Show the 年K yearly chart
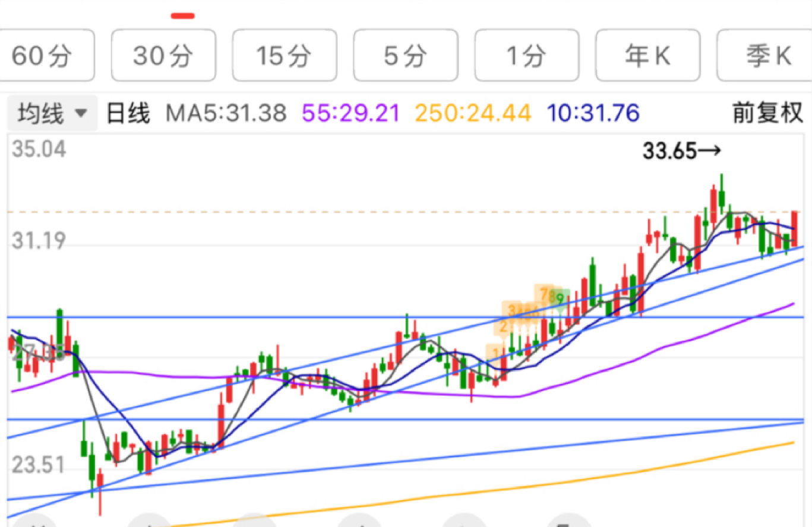812x527 pixels. [647, 55]
